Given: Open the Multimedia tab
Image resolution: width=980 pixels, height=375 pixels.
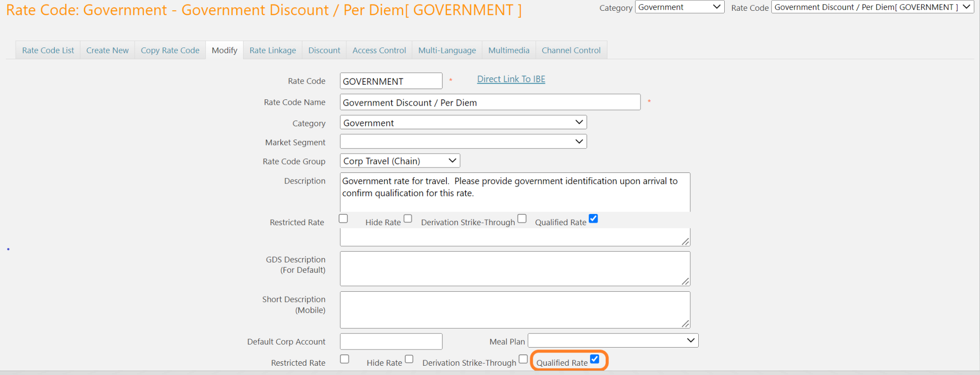Looking at the screenshot, I should tap(509, 50).
